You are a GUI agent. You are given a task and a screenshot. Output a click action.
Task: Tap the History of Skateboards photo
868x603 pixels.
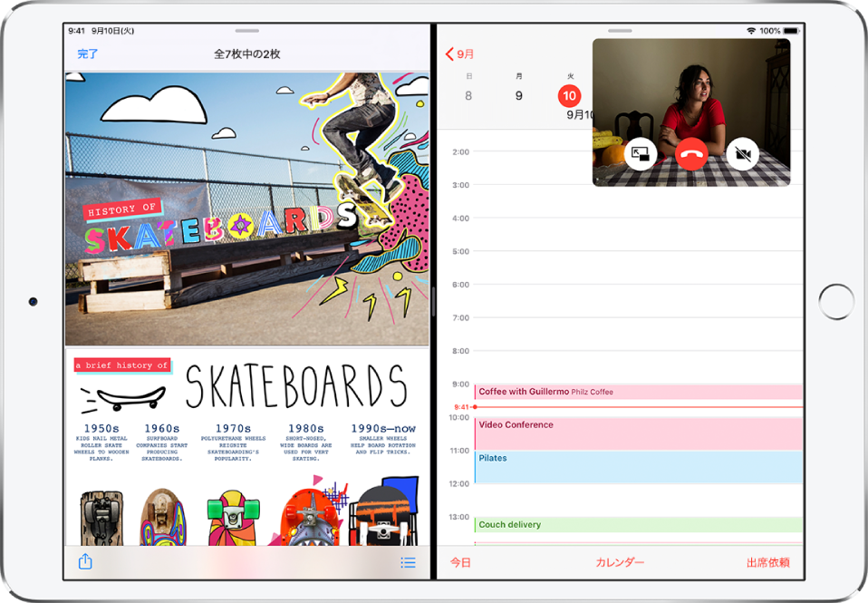point(246,209)
